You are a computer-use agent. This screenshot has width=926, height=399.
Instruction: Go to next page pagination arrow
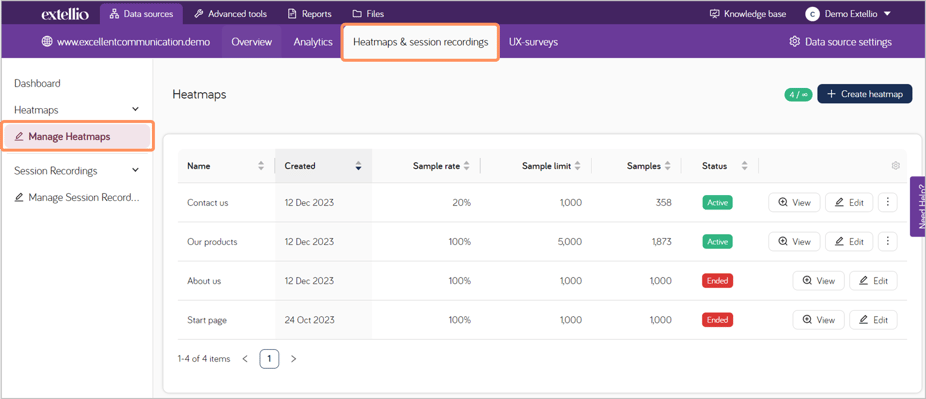(x=294, y=359)
